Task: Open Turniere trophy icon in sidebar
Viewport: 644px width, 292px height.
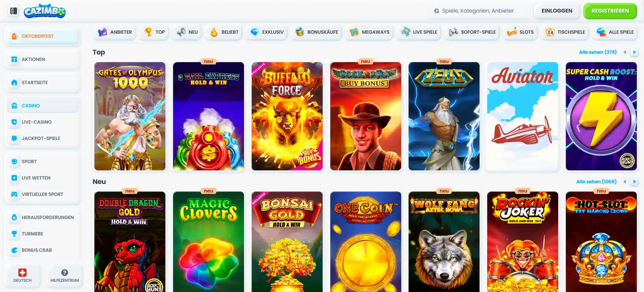Action: pyautogui.click(x=14, y=234)
